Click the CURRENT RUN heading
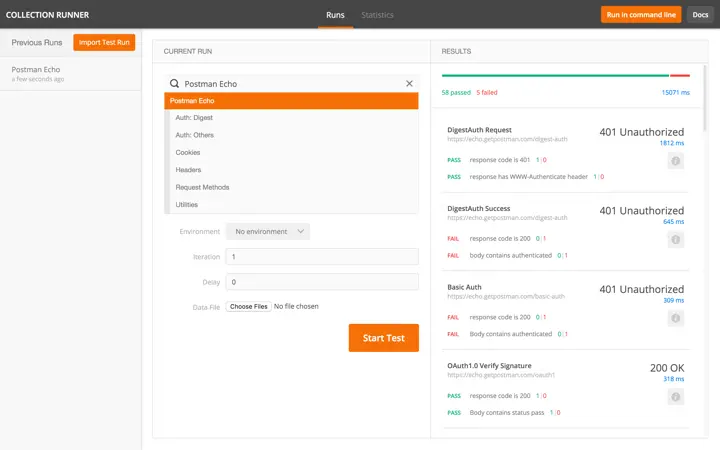Screen dimensions: 720x450 [x=188, y=51]
